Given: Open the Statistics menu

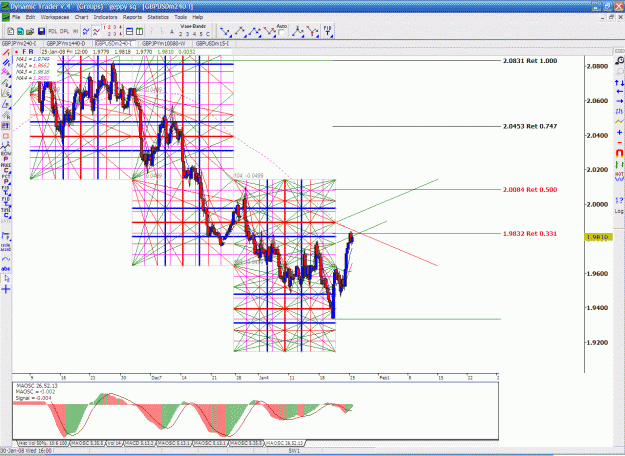Looking at the screenshot, I should pos(158,17).
